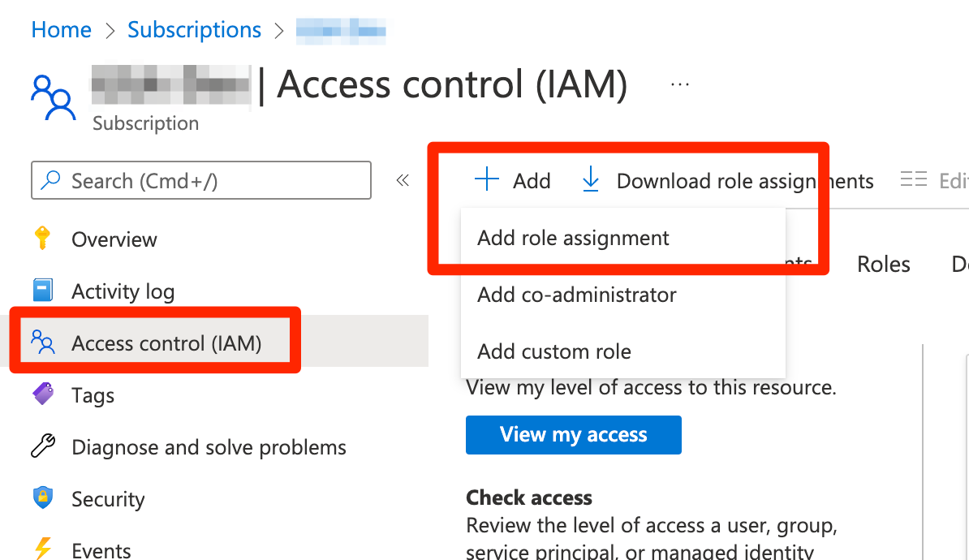969x560 pixels.
Task: Switch to the Roles tab
Action: click(883, 265)
